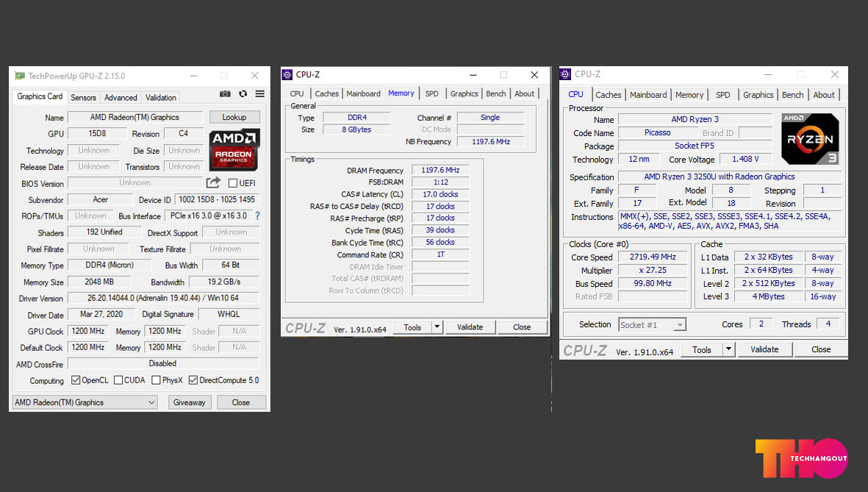Toggle the OpenCL checkbox
Screen dimensions: 868x492
(76, 380)
